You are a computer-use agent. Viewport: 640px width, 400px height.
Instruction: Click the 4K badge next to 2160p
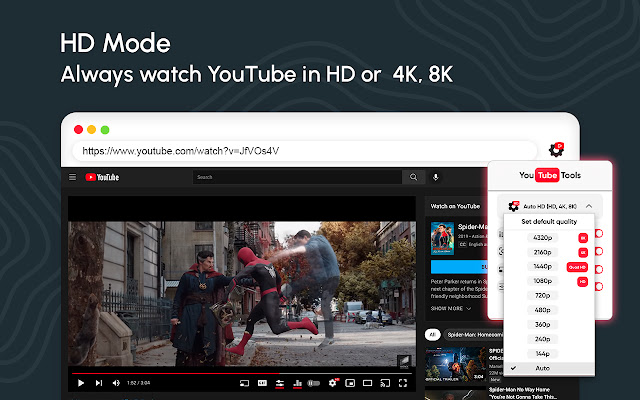[x=583, y=252]
